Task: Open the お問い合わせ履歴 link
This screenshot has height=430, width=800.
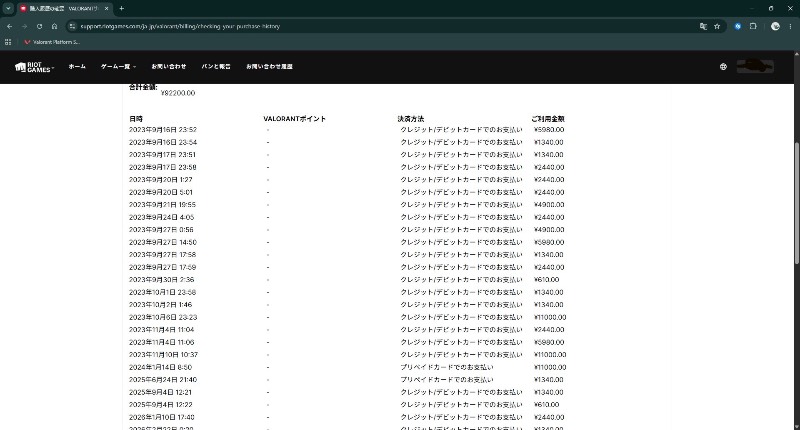Action: point(269,66)
